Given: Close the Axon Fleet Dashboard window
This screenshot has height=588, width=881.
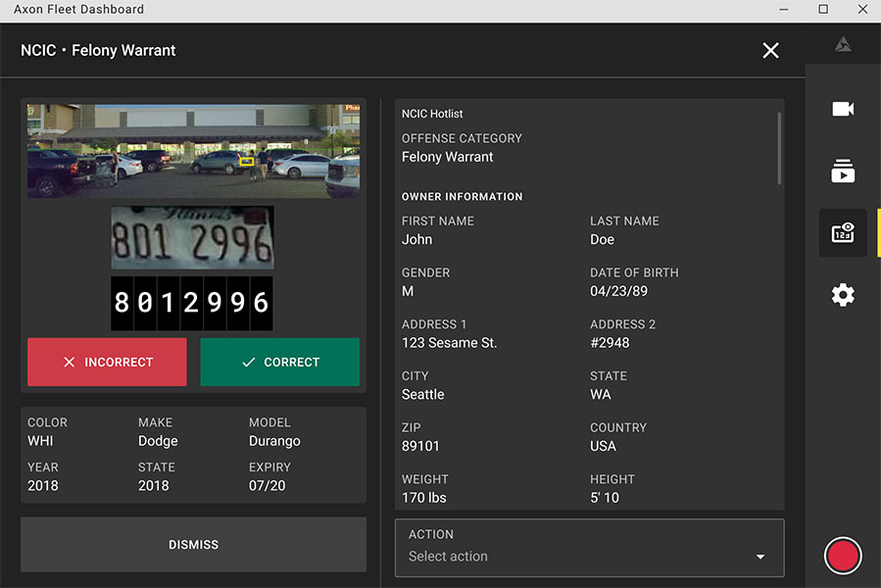Looking at the screenshot, I should 862,9.
